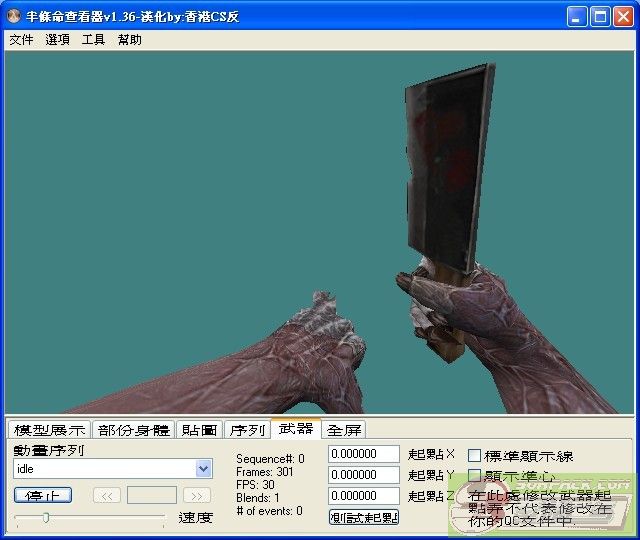Step to previous frame with << button
640x540 pixels.
(107, 495)
